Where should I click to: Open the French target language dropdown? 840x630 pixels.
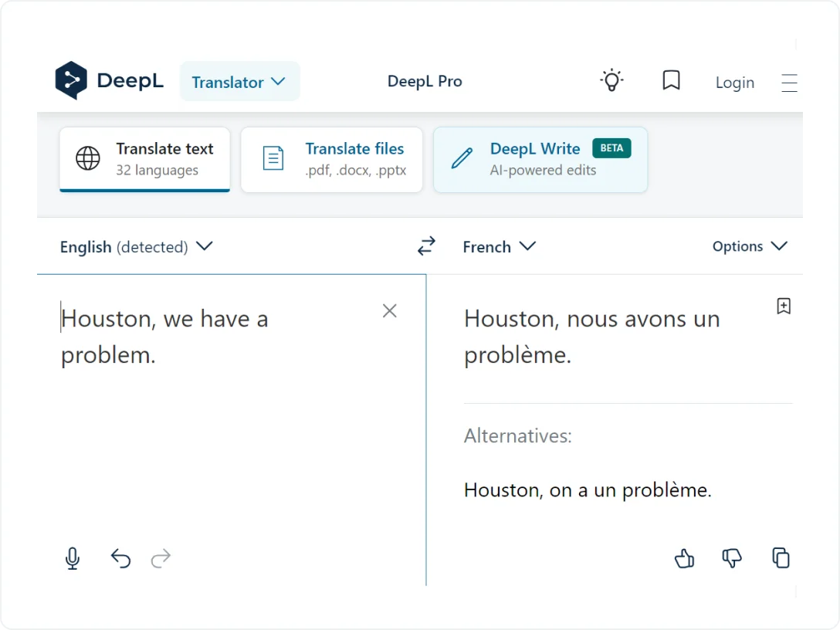499,246
